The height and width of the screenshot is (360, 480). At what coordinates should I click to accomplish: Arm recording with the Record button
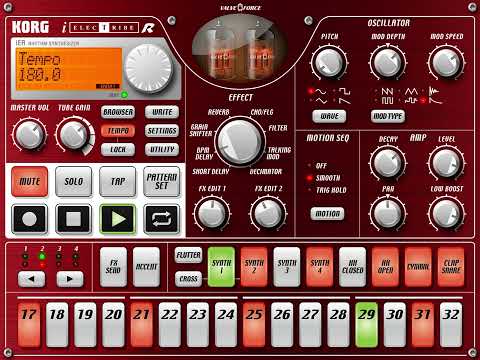coord(29,219)
